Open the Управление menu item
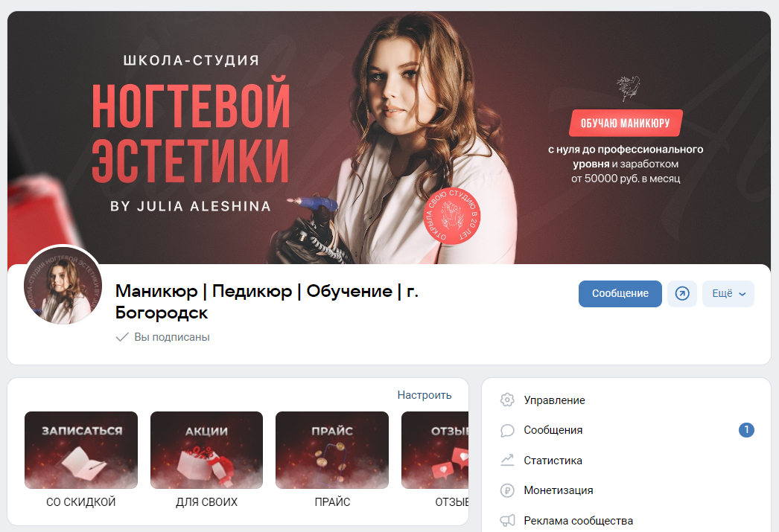 554,400
